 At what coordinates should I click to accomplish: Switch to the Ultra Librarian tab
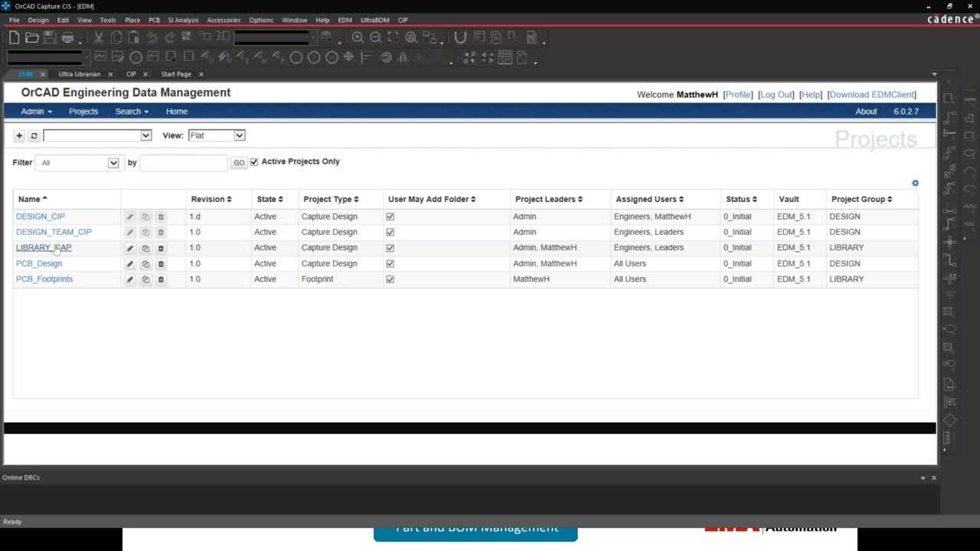click(x=80, y=73)
